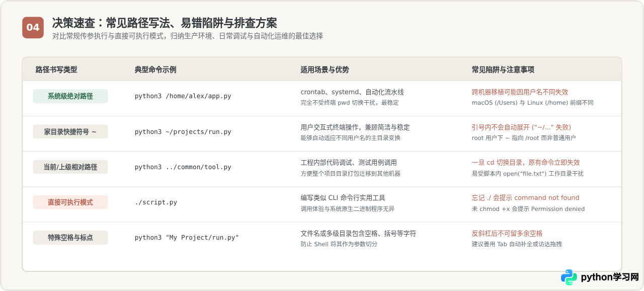The height and width of the screenshot is (291, 644).
Task: Click the subtitle line starting 对比常规传参执行
Action: pos(188,36)
